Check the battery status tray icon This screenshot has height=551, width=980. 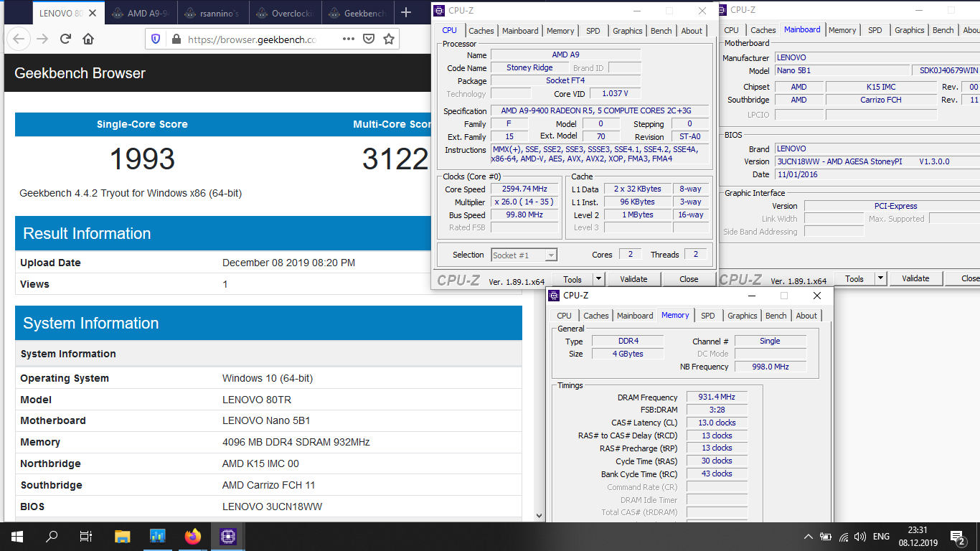[x=826, y=536]
